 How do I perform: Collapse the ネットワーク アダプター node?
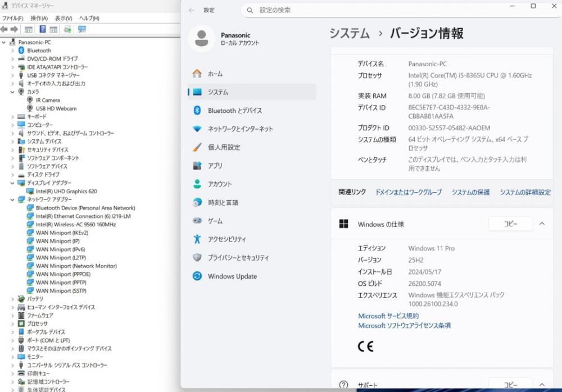12,199
